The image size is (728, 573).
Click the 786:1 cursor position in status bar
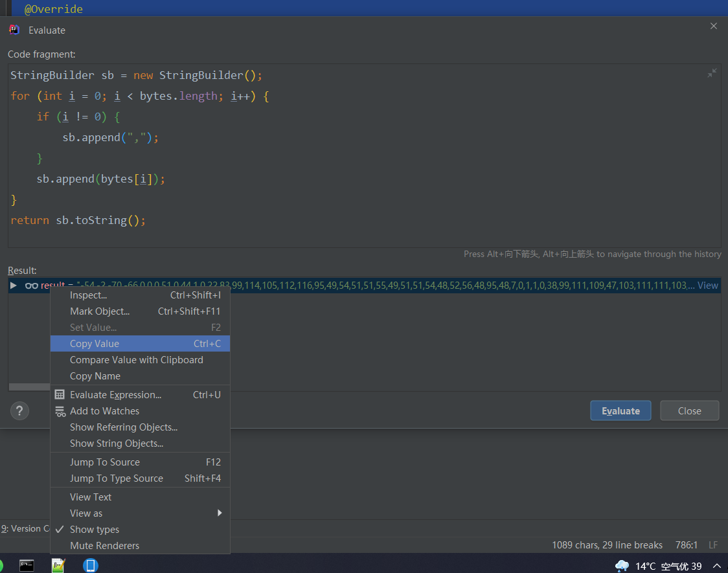point(686,545)
